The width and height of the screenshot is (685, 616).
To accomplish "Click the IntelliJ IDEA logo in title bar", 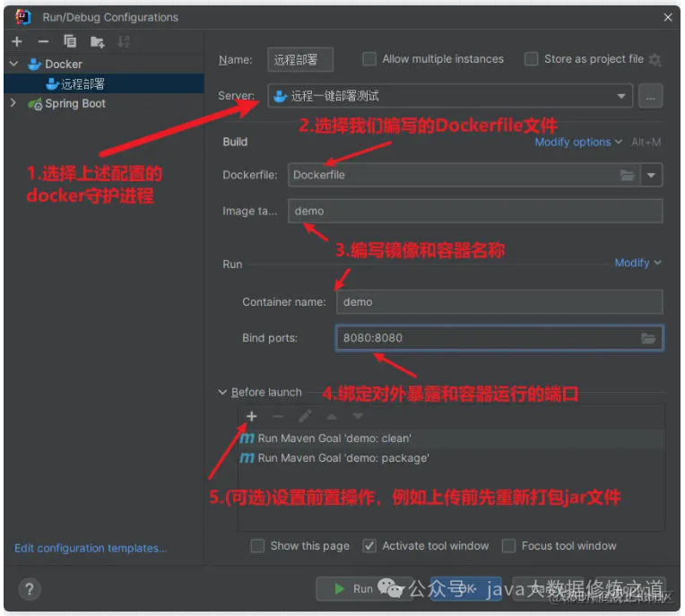I will coord(22,17).
